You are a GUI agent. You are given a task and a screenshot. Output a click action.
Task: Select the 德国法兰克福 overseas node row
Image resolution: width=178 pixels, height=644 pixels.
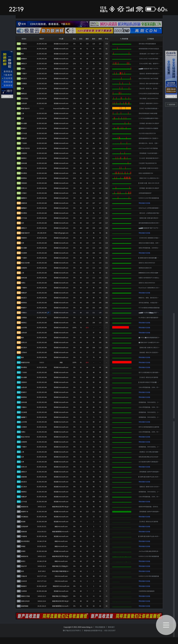click(89, 596)
